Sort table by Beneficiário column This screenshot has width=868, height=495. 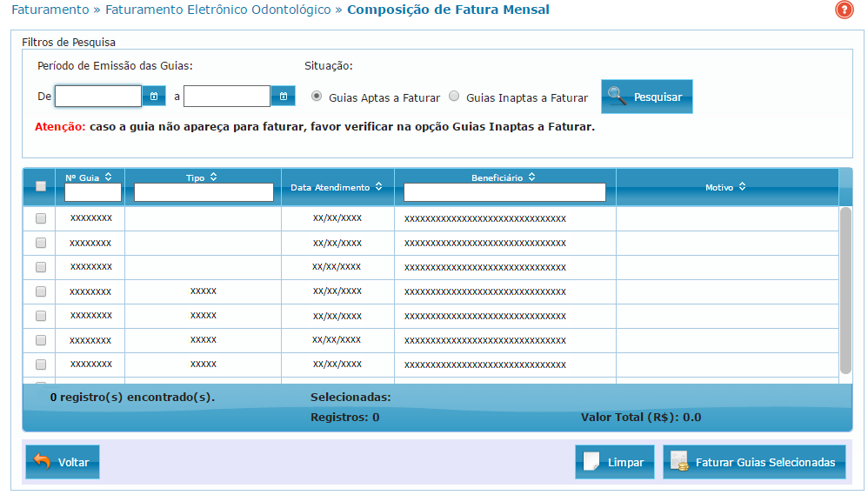pyautogui.click(x=531, y=177)
